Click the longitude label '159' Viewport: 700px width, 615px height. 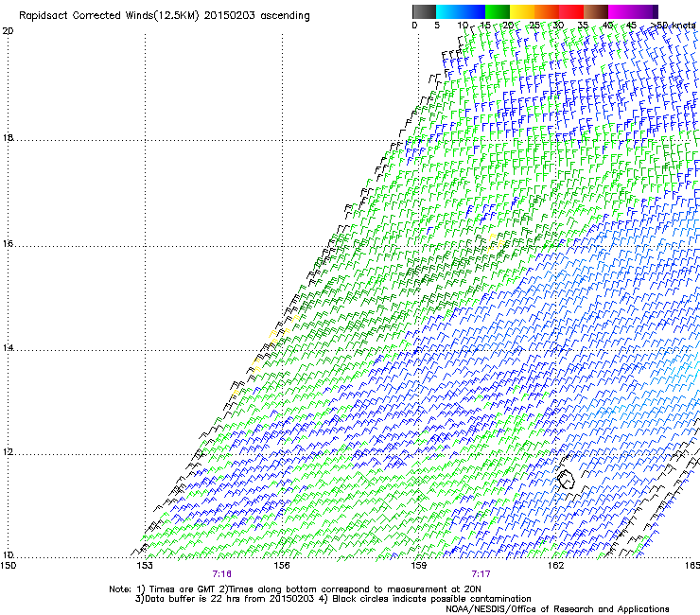click(x=418, y=566)
